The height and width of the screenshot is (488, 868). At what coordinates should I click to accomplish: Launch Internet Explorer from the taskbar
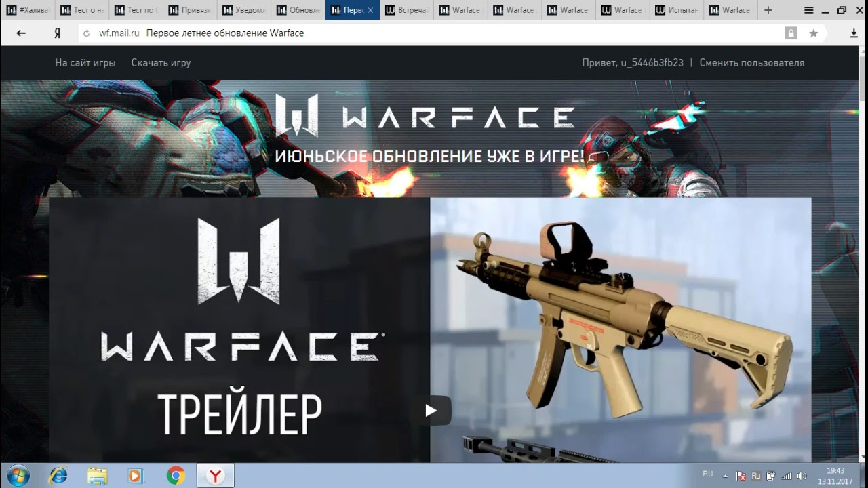pyautogui.click(x=58, y=476)
